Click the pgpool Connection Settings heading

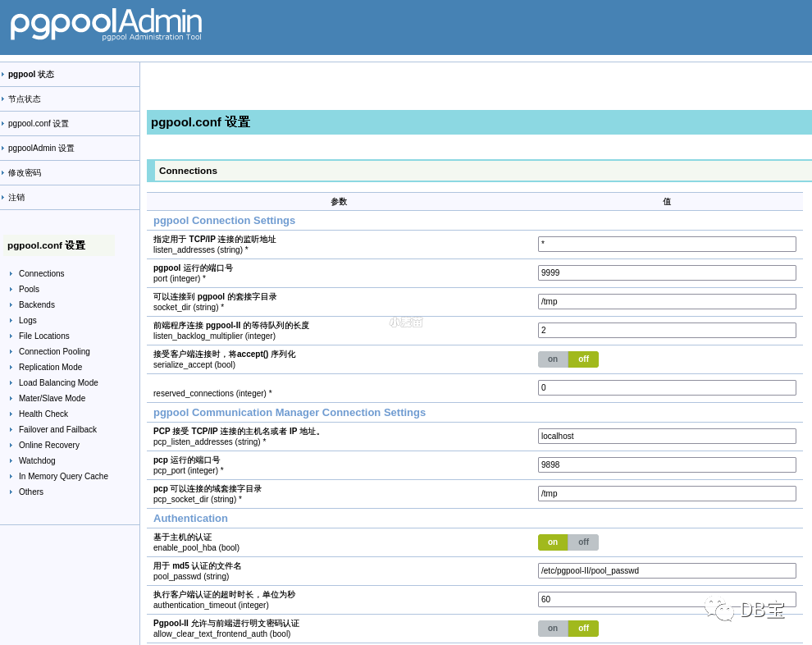(224, 220)
